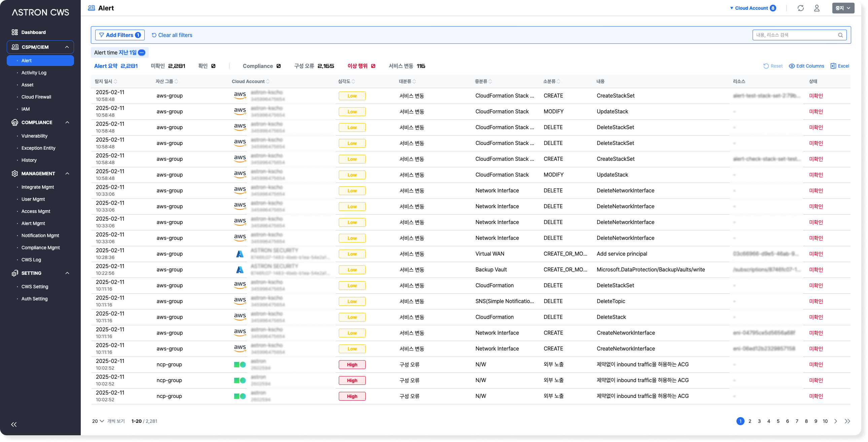Open Dashboard in sidebar

pos(33,32)
